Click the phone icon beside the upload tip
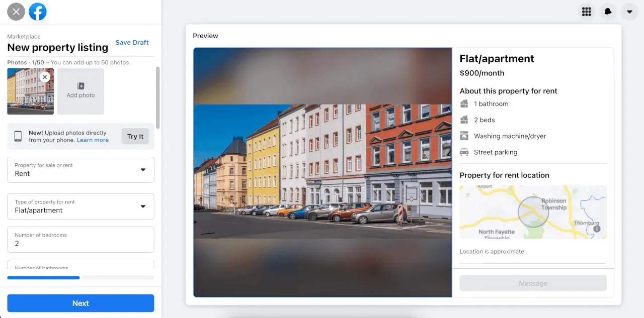The width and height of the screenshot is (644, 318). tap(19, 136)
